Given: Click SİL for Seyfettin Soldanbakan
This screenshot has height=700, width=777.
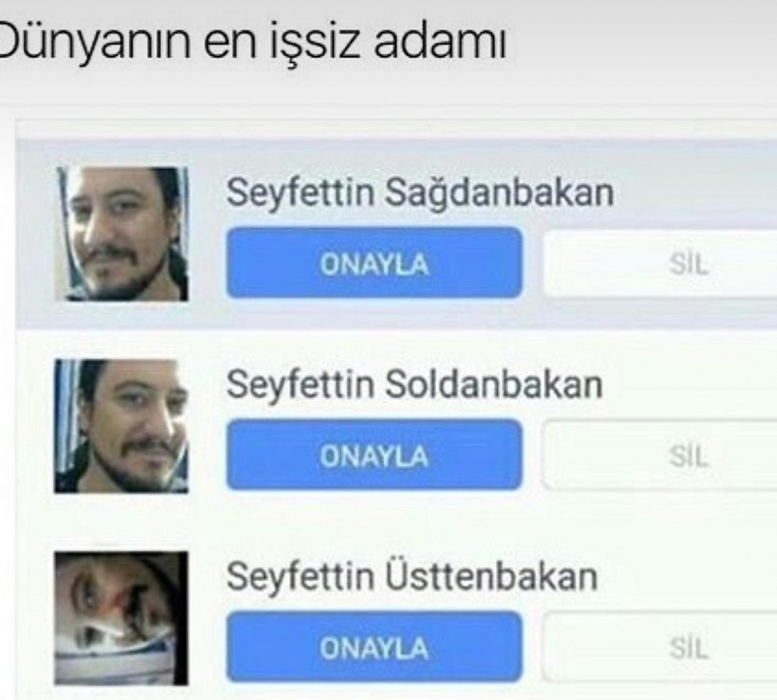Looking at the screenshot, I should coord(660,455).
